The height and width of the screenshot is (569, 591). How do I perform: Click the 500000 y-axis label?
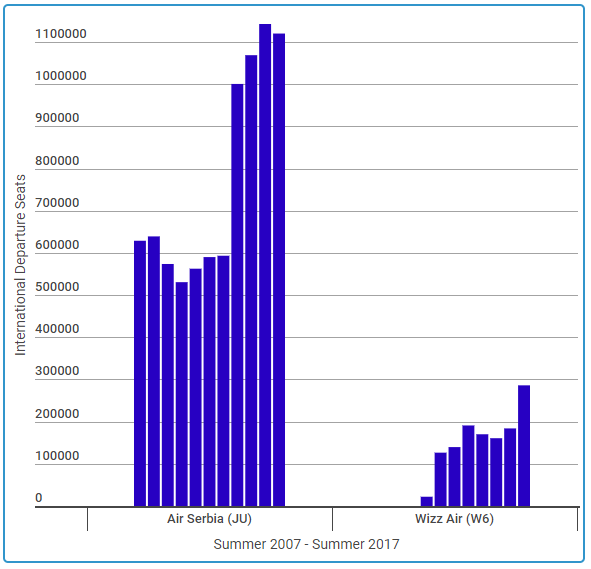[x=57, y=287]
